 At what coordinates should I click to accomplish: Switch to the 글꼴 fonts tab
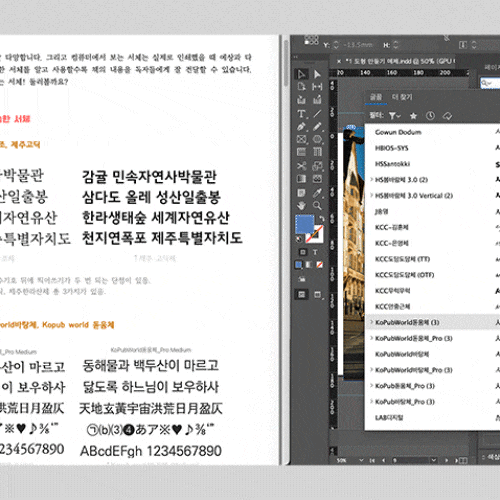click(x=376, y=97)
